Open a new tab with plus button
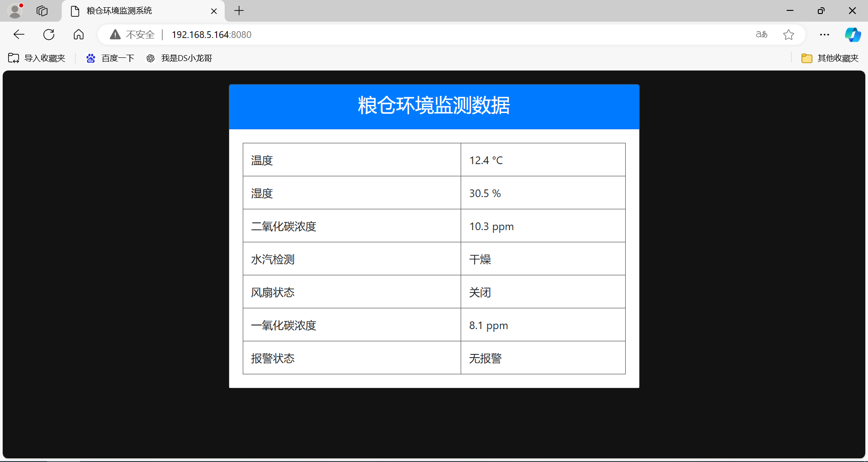The image size is (868, 462). coord(239,11)
